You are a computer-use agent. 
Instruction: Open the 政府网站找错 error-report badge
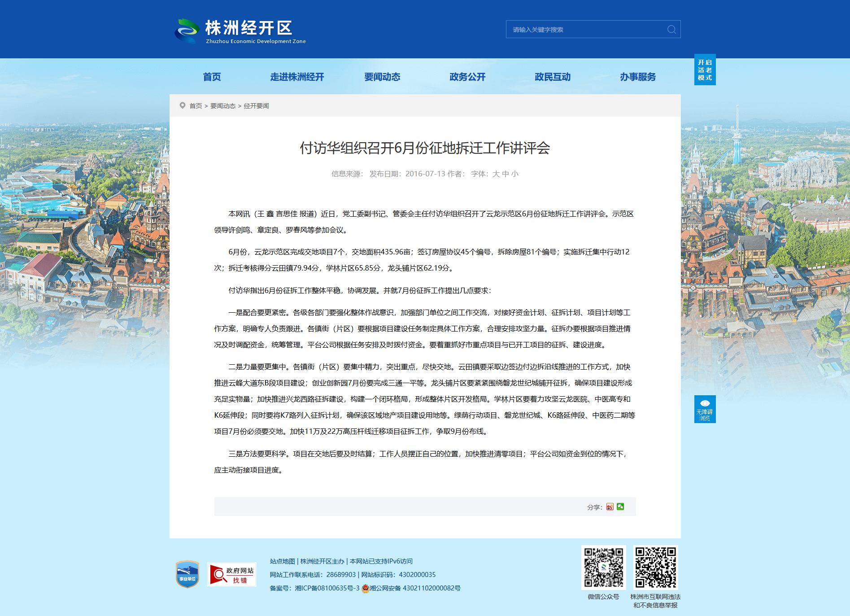click(x=232, y=575)
